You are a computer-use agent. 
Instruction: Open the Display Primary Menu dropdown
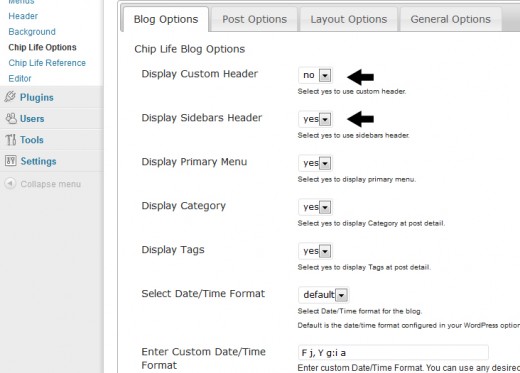tap(315, 163)
